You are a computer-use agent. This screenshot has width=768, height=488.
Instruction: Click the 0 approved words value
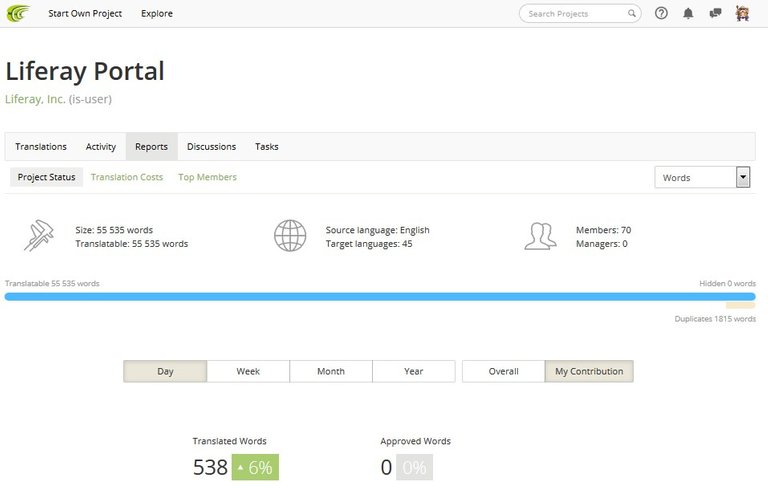pyautogui.click(x=386, y=467)
